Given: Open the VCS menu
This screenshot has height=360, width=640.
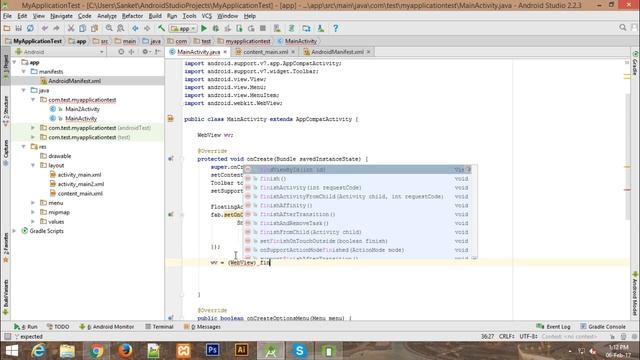Looking at the screenshot, I should pyautogui.click(x=207, y=16).
